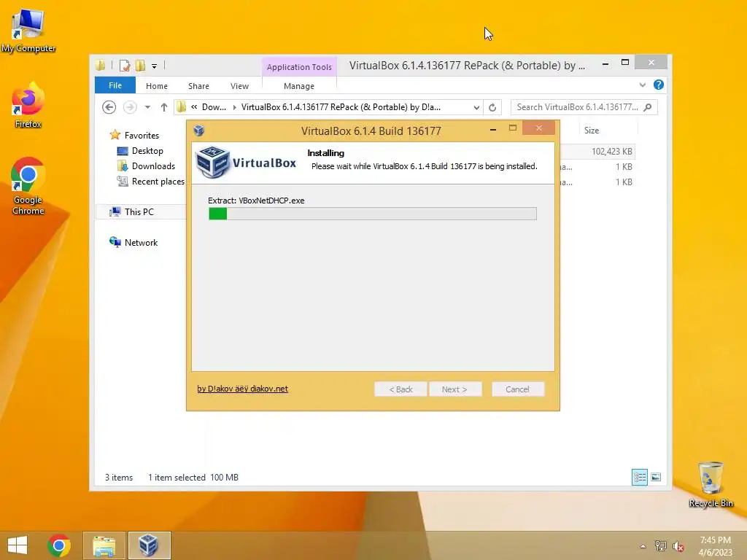The height and width of the screenshot is (560, 747).
Task: Show hidden tray icons arrow
Action: click(643, 546)
